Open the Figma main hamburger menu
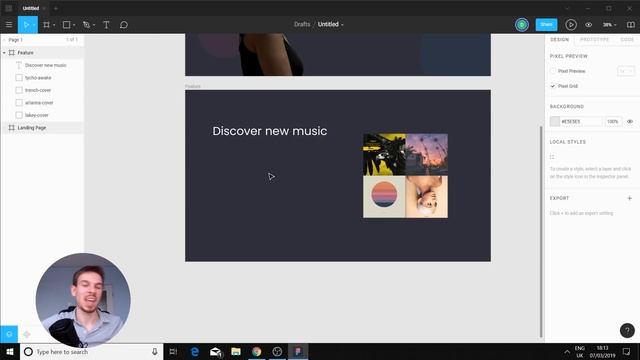 coord(9,24)
